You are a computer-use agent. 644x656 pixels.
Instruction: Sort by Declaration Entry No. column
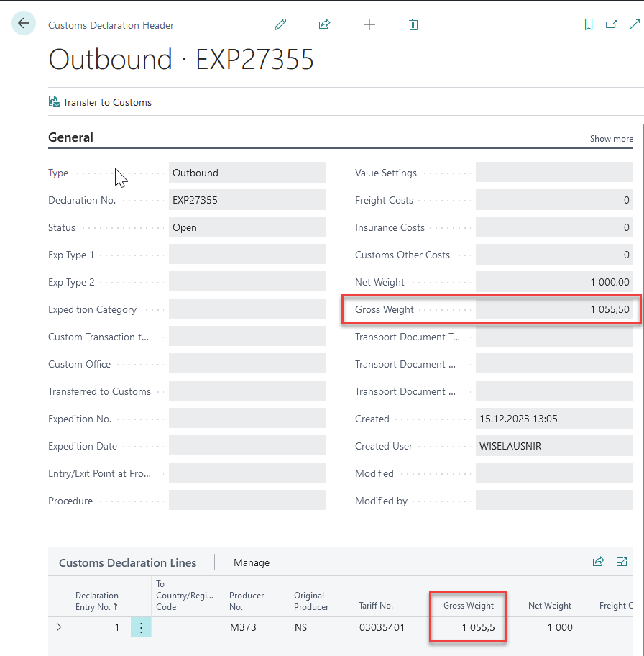point(97,601)
